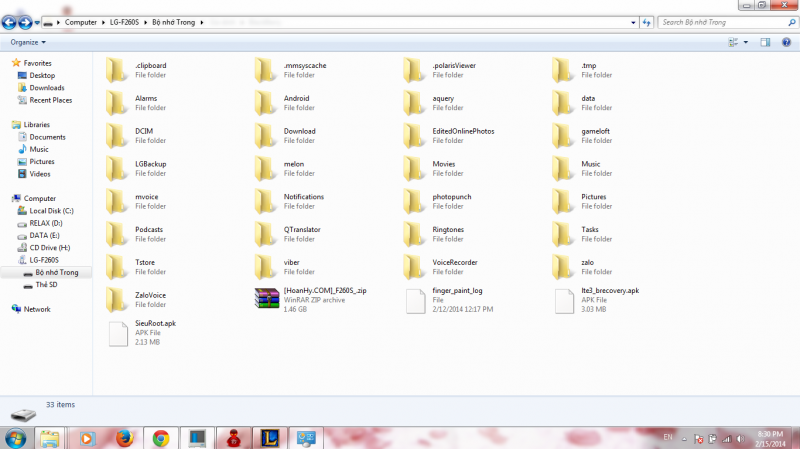Select Downloads in Favorites
Screen dimensions: 800x449
pos(47,88)
